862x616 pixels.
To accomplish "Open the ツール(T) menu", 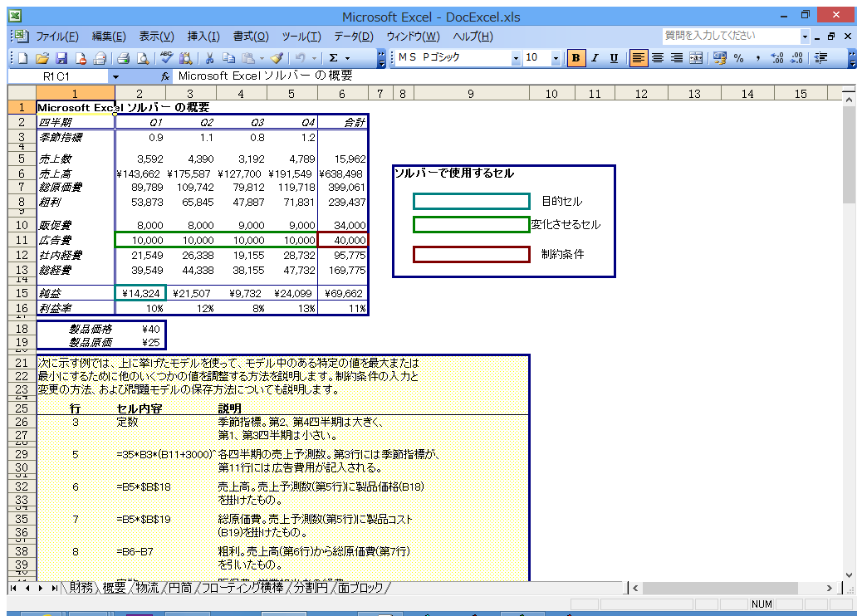I will pyautogui.click(x=301, y=37).
